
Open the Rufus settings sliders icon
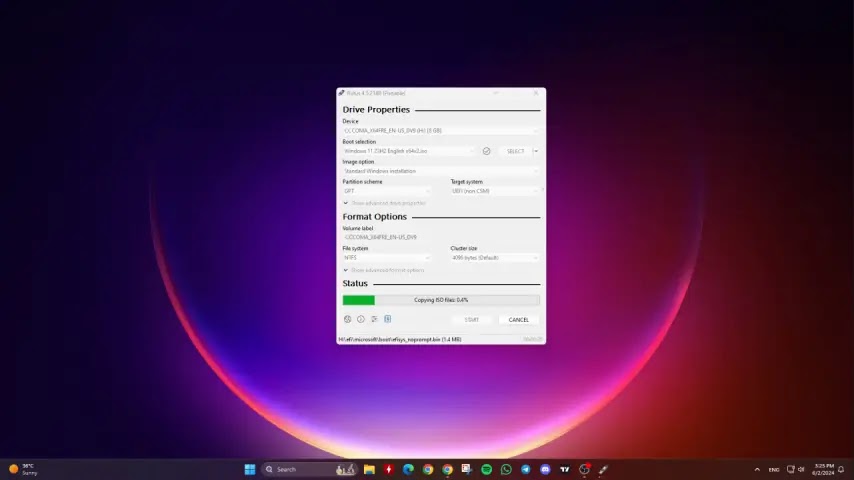tap(374, 319)
